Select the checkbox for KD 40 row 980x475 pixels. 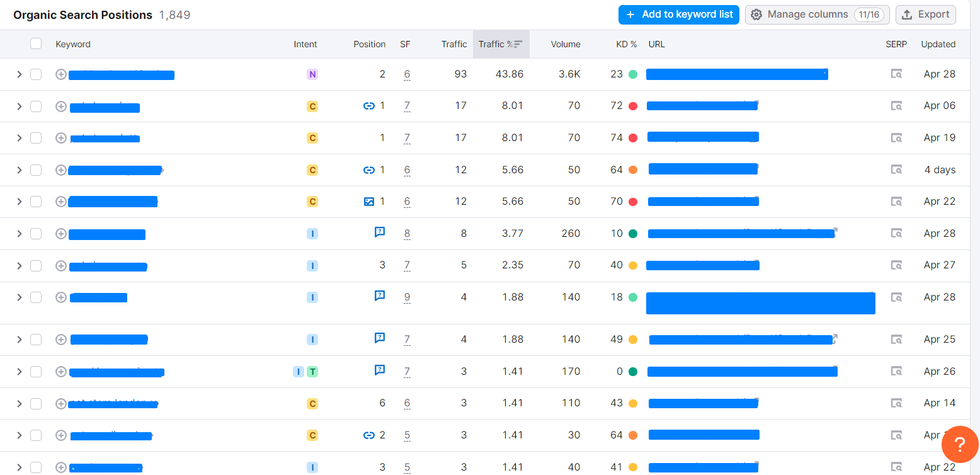tap(36, 266)
